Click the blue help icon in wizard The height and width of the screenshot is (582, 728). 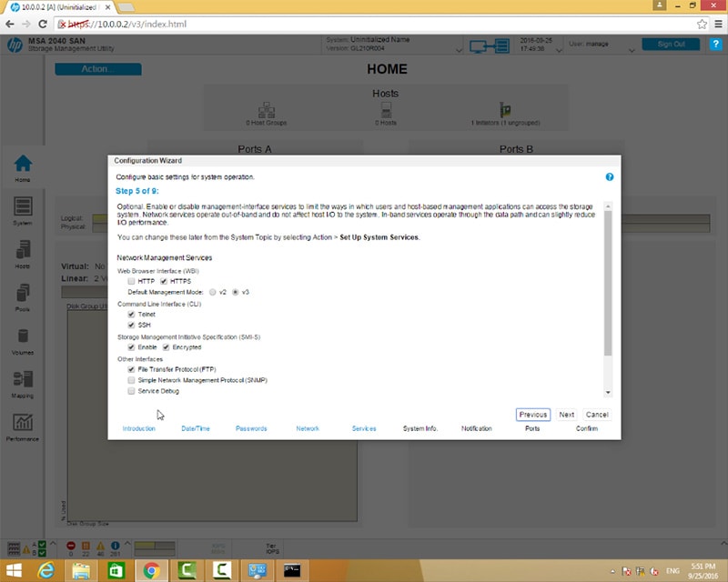point(610,177)
